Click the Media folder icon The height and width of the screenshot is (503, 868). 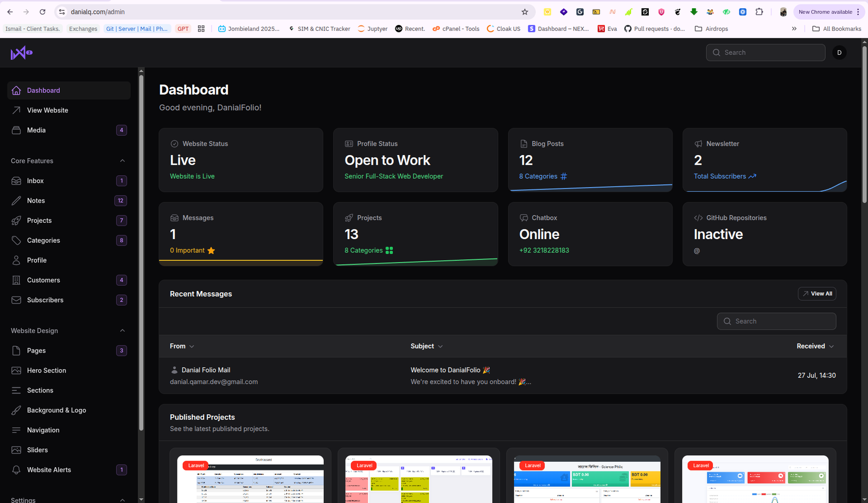[16, 130]
